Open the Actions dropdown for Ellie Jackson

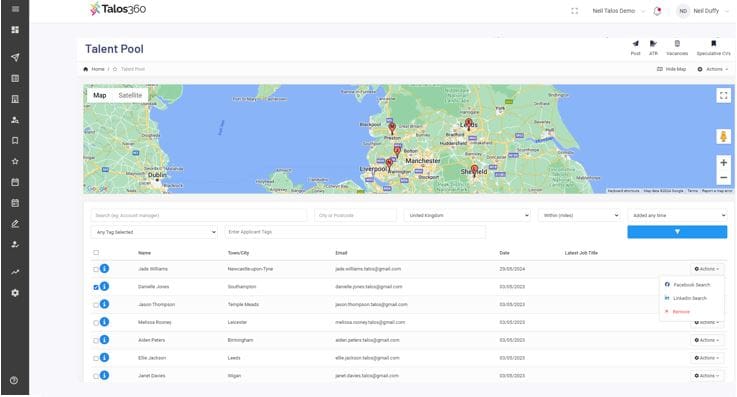pos(707,358)
